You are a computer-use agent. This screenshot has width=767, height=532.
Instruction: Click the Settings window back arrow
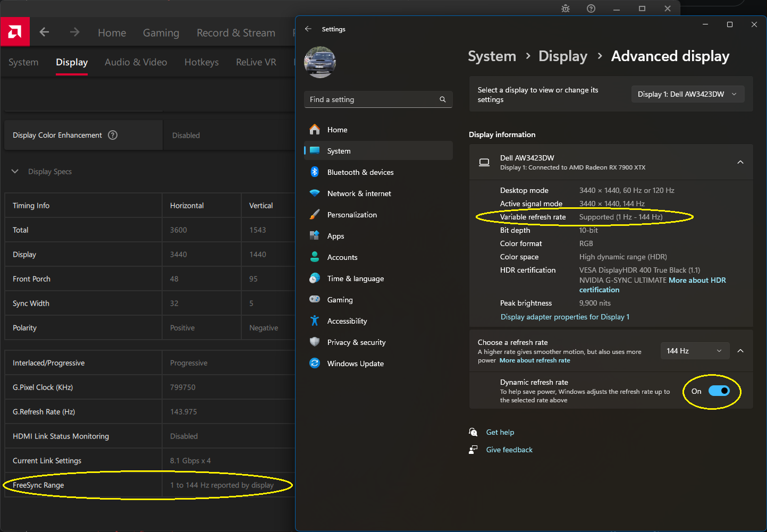click(308, 29)
